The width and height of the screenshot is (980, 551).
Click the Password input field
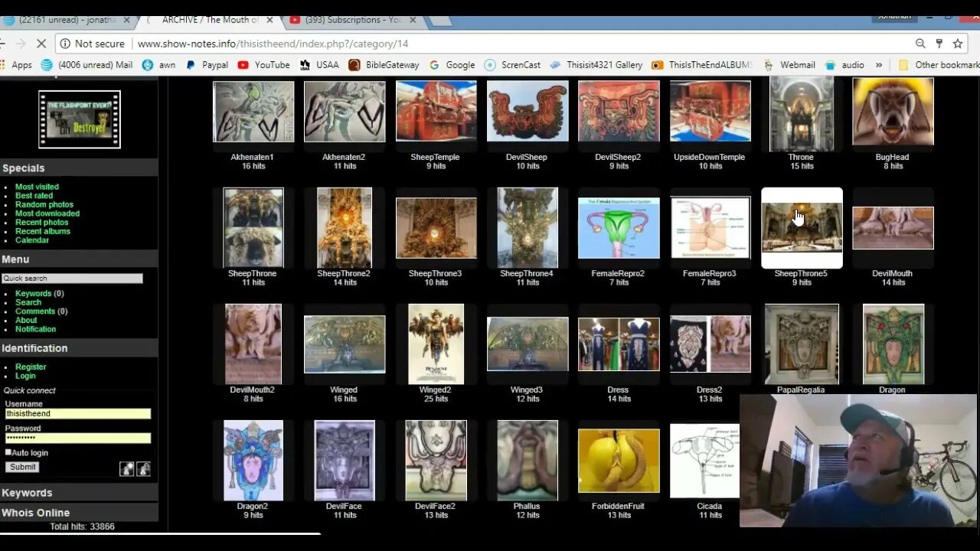(x=77, y=439)
